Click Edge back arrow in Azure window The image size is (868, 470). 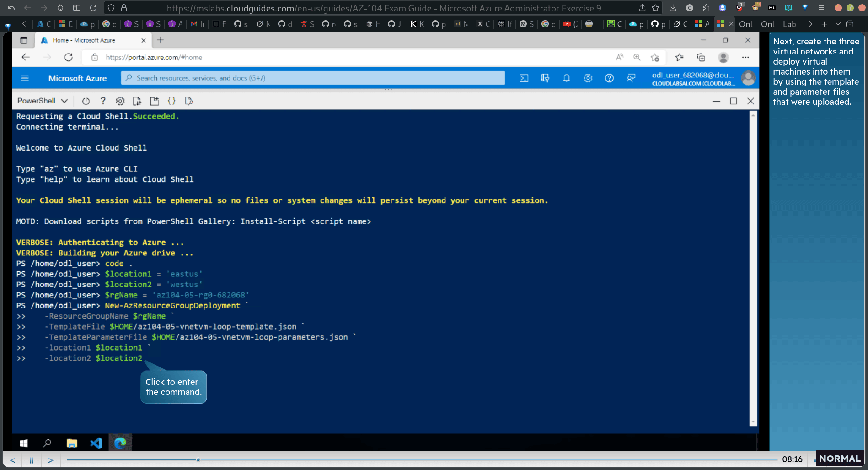[26, 57]
